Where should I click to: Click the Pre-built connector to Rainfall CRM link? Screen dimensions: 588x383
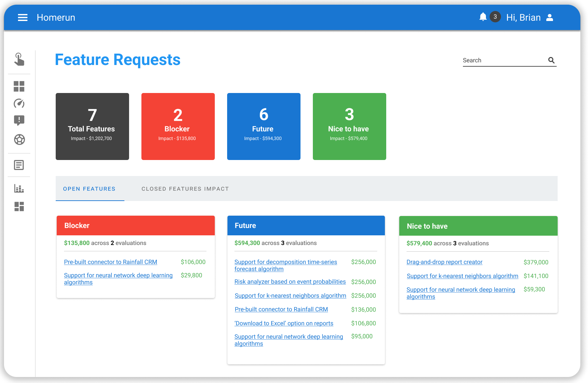click(x=110, y=262)
